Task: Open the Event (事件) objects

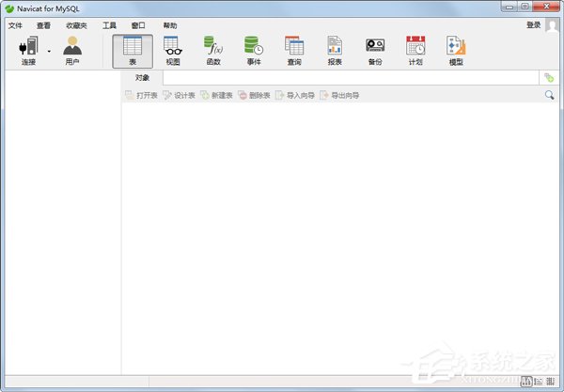Action: pos(254,51)
